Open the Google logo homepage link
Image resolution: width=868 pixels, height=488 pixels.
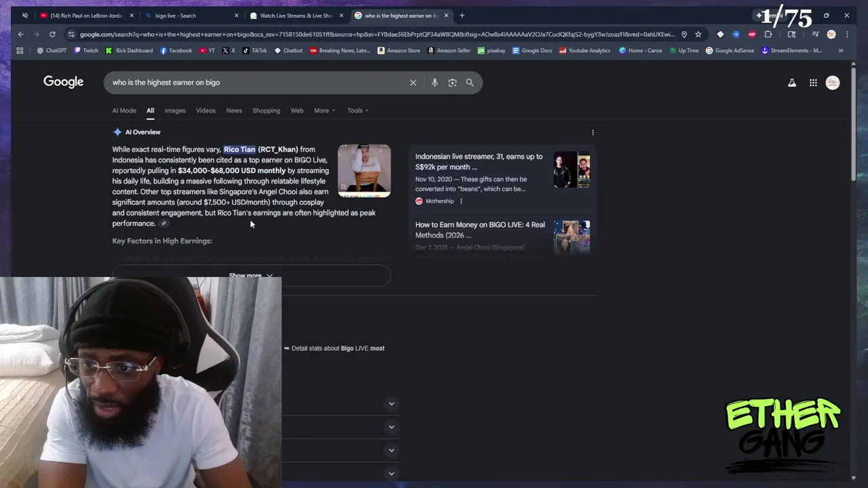(64, 82)
